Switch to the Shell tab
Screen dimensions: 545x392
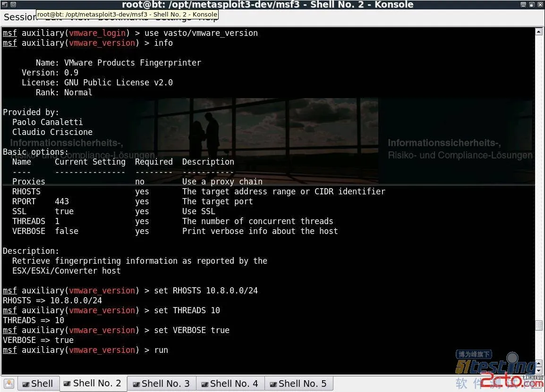coord(37,384)
